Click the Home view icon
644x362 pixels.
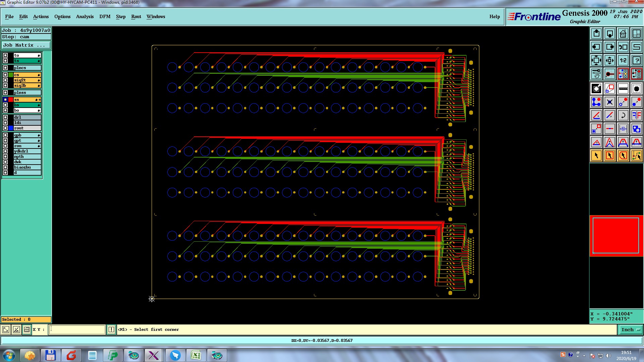(623, 34)
